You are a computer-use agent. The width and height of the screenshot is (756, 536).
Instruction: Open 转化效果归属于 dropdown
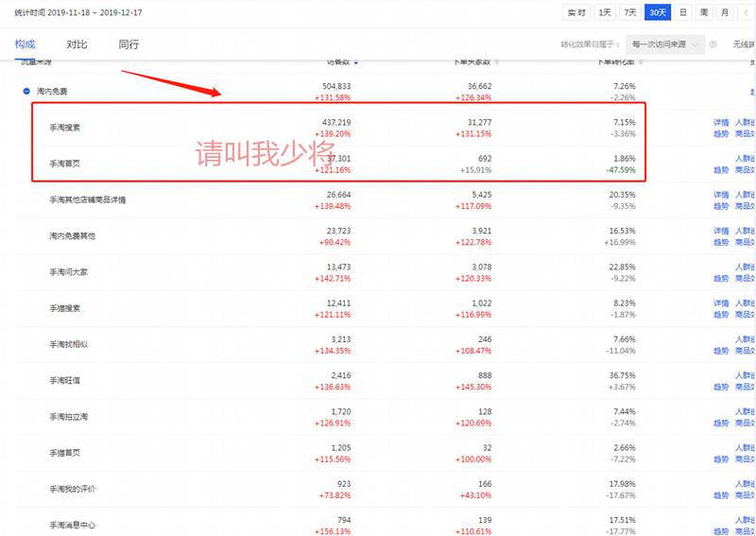[x=665, y=44]
